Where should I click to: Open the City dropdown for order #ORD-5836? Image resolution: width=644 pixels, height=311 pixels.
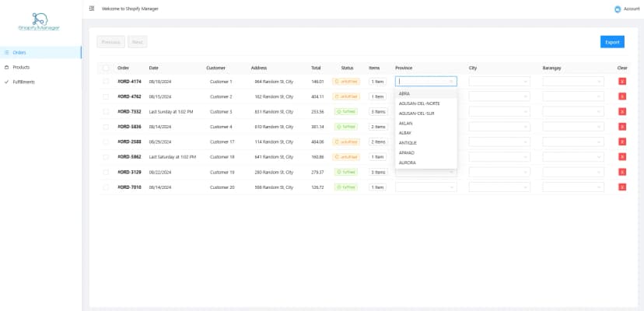[x=499, y=127]
